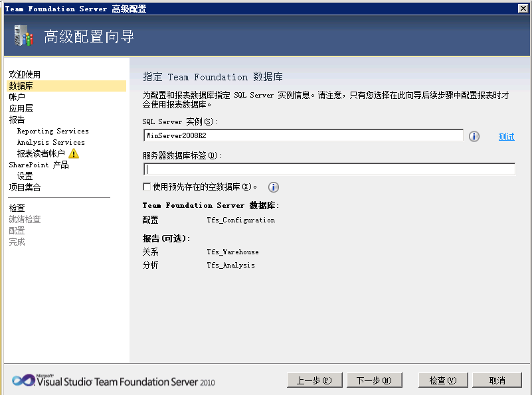The height and width of the screenshot is (395, 532).
Task: Click the SQL Server 实例 input field
Action: (304, 135)
